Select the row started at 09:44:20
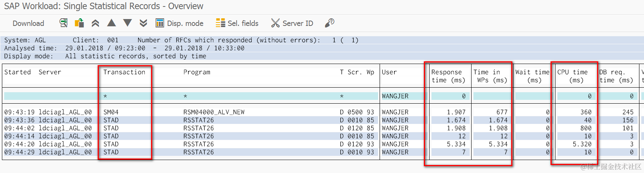The height and width of the screenshot is (173, 644). click(x=19, y=144)
